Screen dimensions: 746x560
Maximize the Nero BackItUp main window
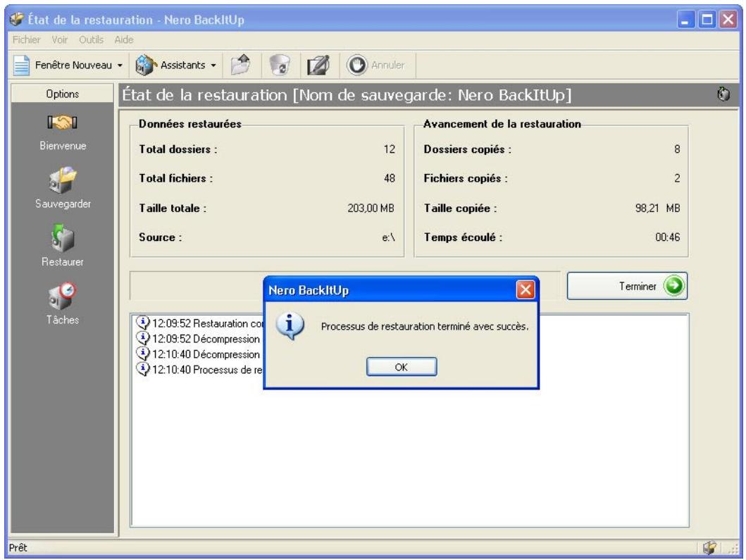[707, 20]
